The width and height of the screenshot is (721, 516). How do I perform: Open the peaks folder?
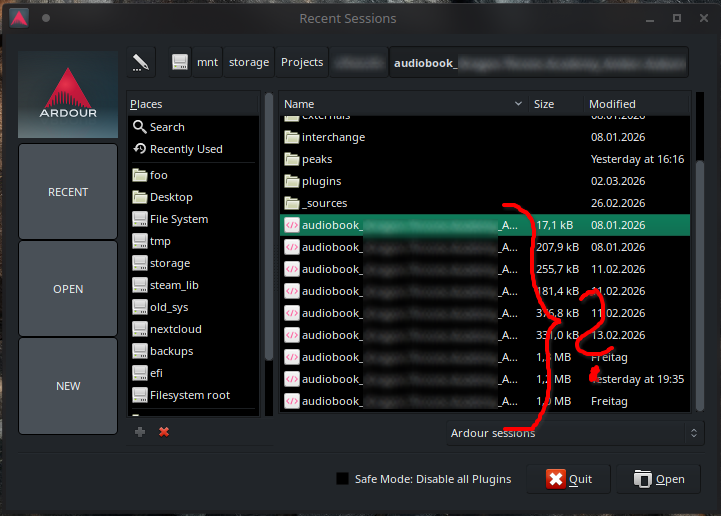pyautogui.click(x=317, y=159)
